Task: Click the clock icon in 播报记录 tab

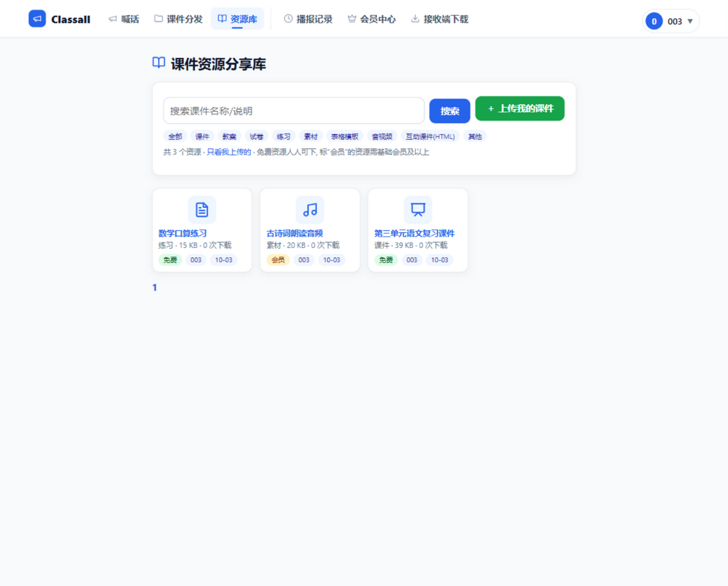Action: 288,19
